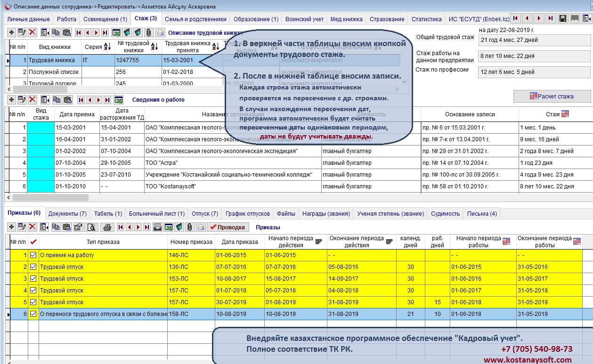The width and height of the screenshot is (593, 364).
Task: Open paperclip attachment in labor book toolbar
Action: pyautogui.click(x=149, y=32)
